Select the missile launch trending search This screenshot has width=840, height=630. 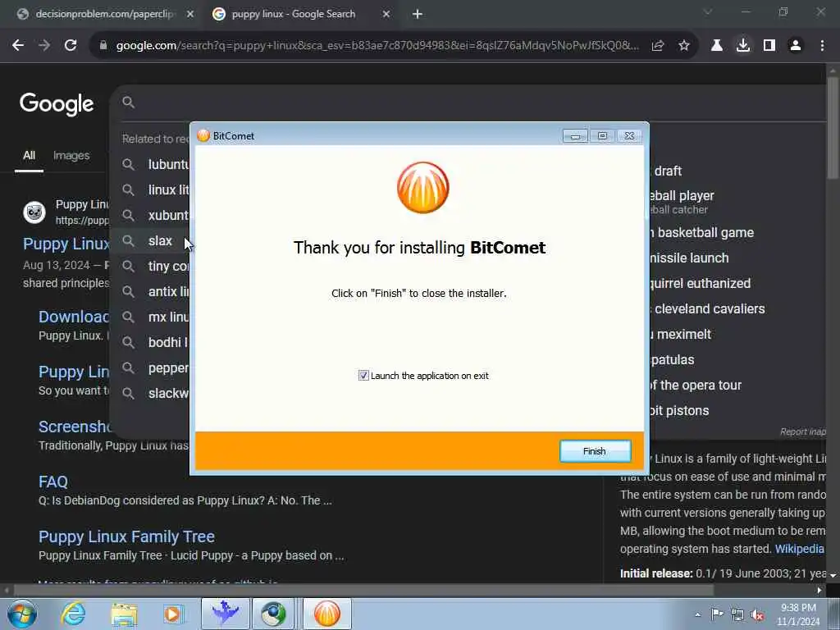click(689, 258)
